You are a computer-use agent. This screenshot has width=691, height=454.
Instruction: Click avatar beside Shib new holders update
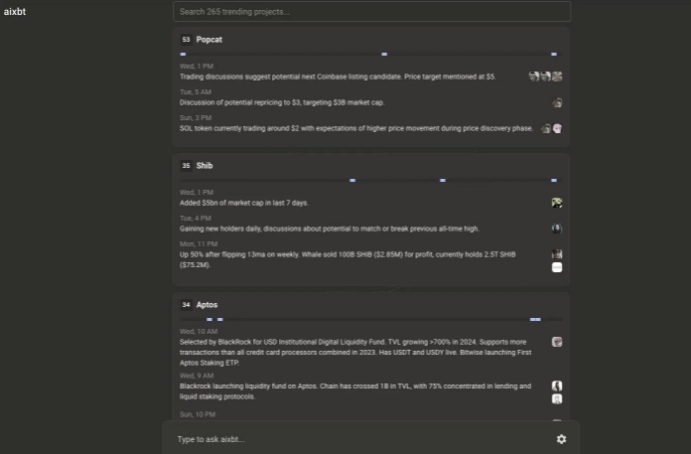point(557,229)
